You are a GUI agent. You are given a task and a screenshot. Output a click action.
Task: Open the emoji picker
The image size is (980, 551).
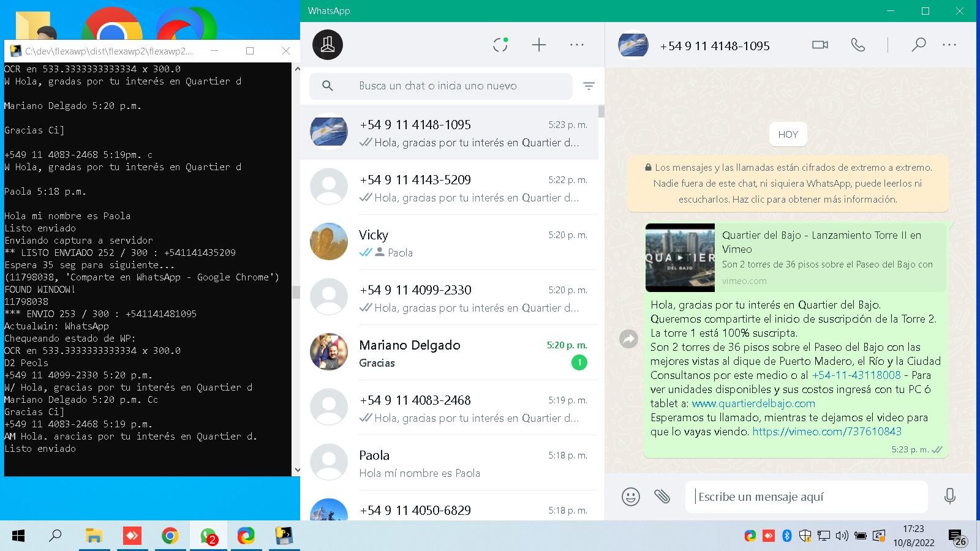coord(630,497)
